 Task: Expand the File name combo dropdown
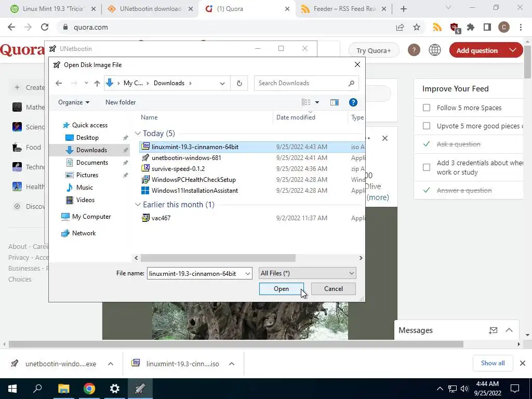(x=248, y=273)
